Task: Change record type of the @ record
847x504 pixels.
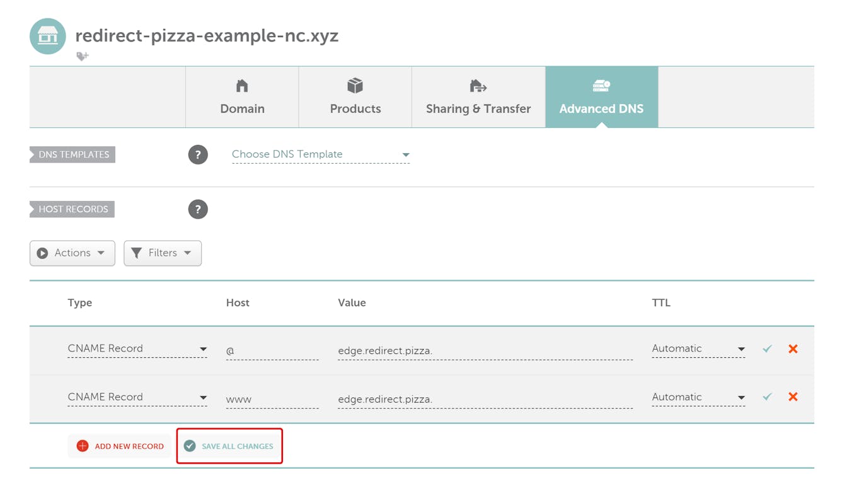Action: point(137,348)
